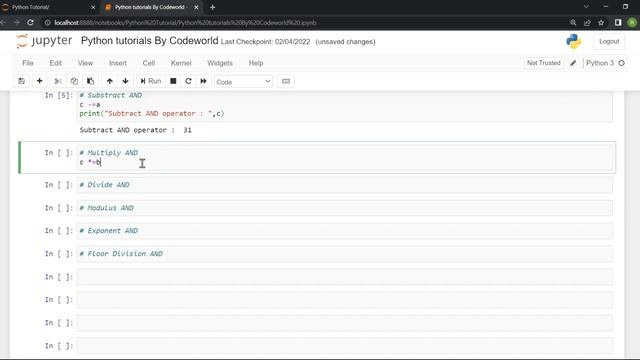Click output text Subtract AND operator : 31
640x360 pixels.
click(136, 130)
